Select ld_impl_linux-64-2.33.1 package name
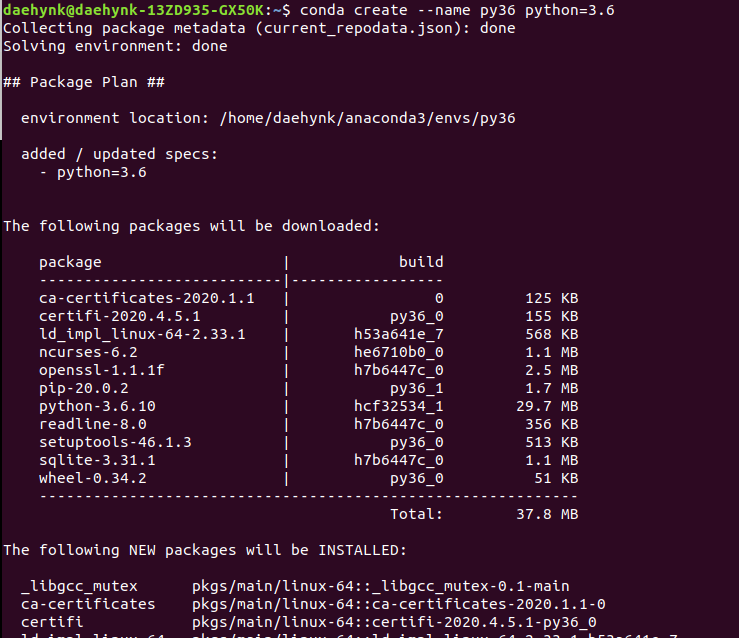739x638 pixels. (x=142, y=335)
